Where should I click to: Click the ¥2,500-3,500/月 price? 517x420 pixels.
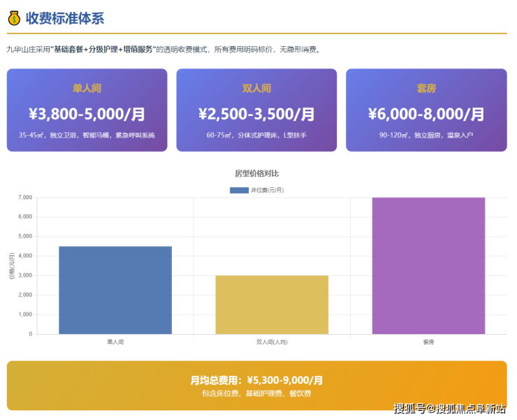point(256,114)
